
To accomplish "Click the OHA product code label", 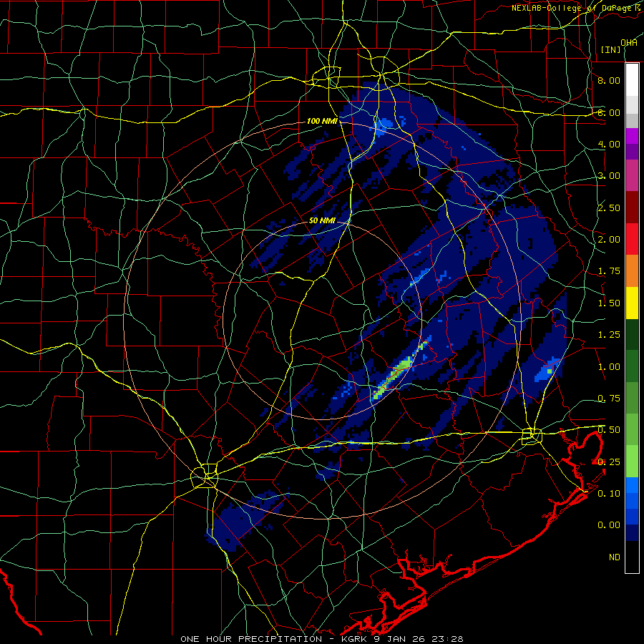I will tap(629, 42).
